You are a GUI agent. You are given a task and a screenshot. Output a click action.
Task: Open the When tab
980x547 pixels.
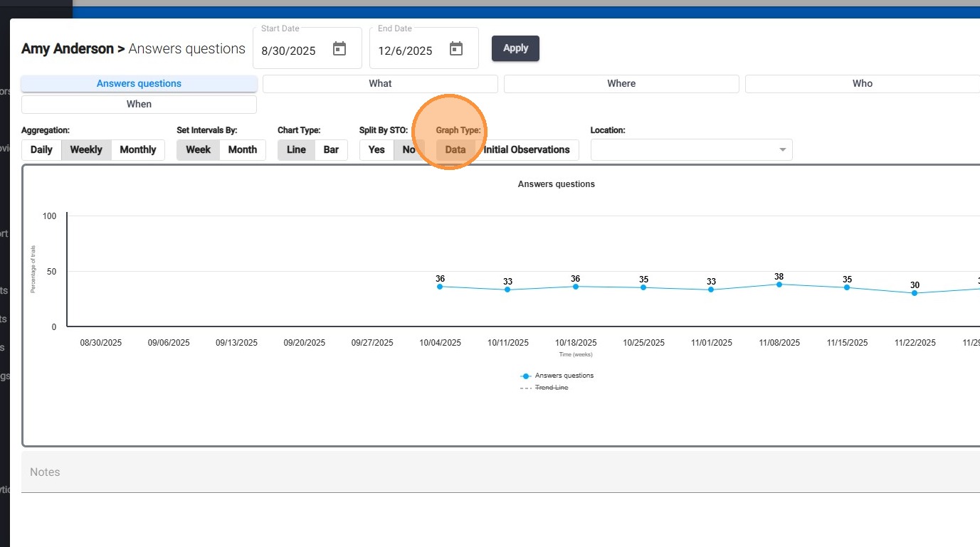[x=139, y=104]
